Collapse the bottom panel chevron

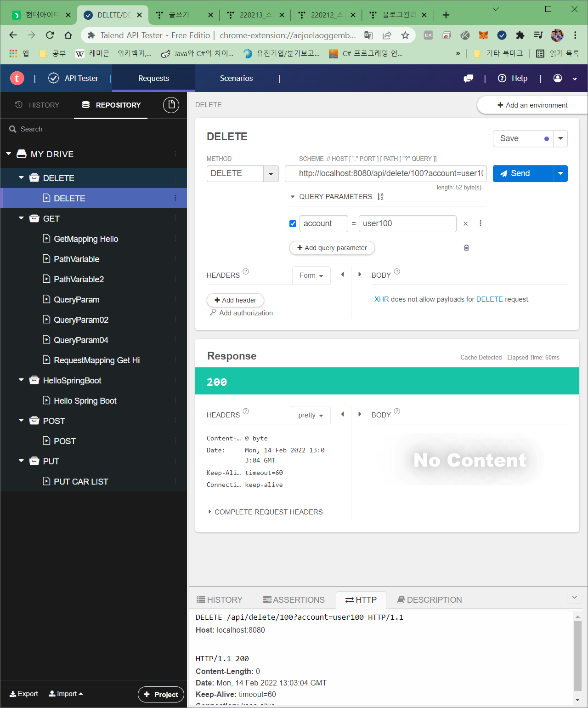pos(574,597)
